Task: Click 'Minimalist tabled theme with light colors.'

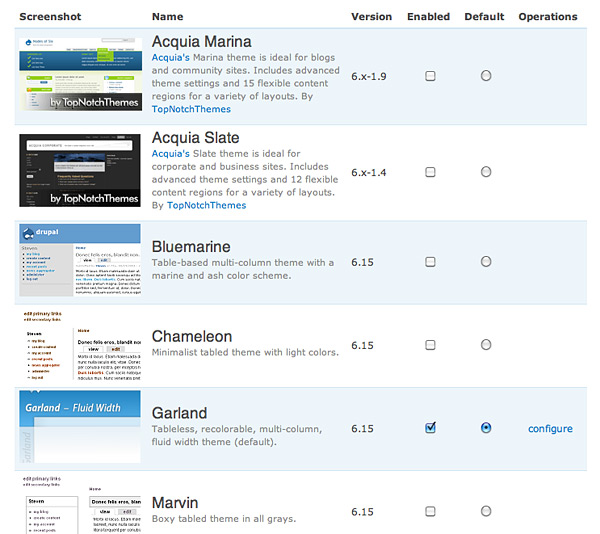Action: pyautogui.click(x=245, y=352)
